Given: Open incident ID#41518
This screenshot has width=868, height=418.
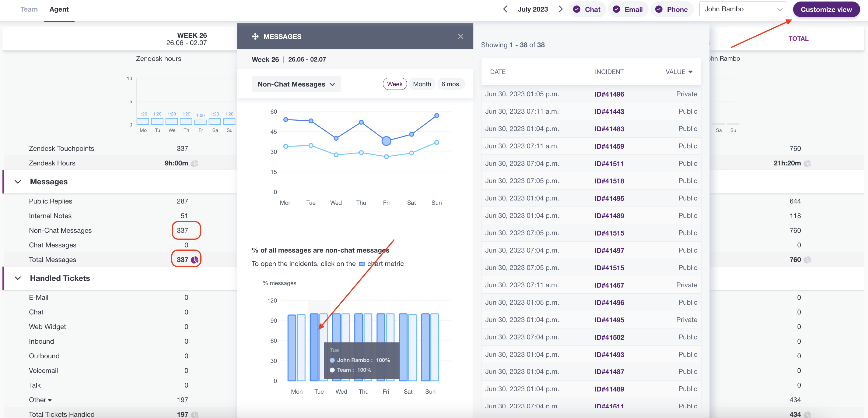Looking at the screenshot, I should 609,181.
